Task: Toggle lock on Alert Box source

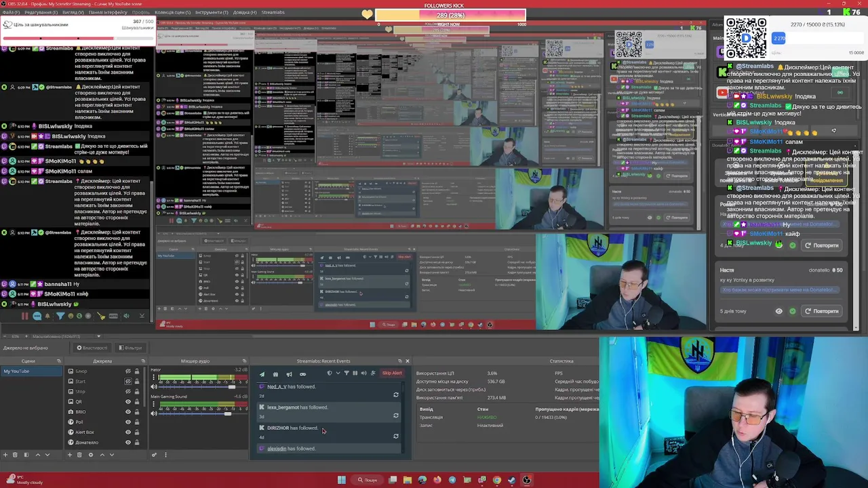Action: coord(136,432)
